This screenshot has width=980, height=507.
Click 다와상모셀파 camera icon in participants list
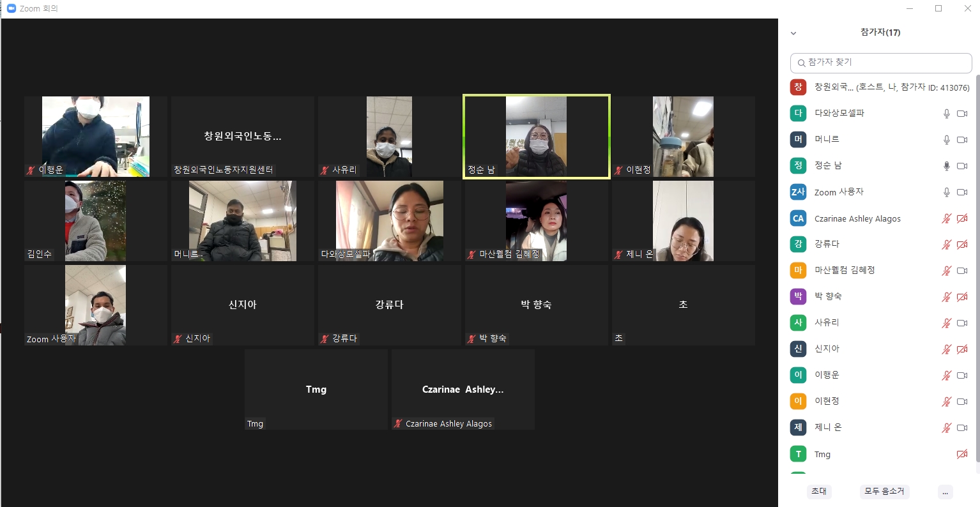coord(962,114)
